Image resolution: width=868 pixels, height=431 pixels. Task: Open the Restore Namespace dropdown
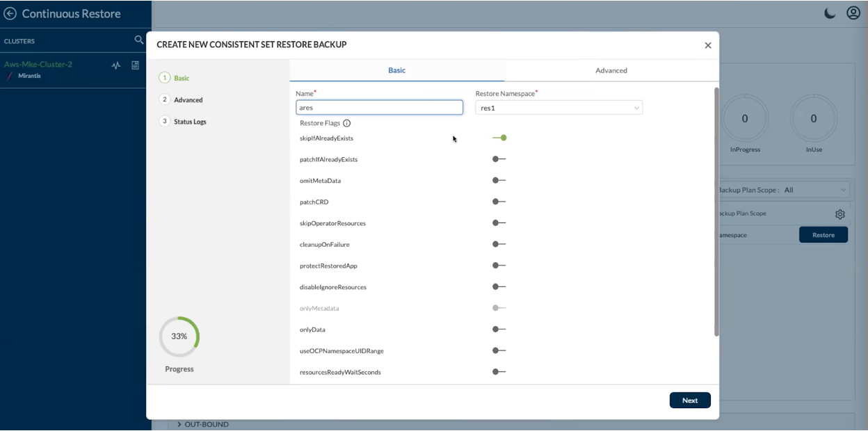point(558,108)
